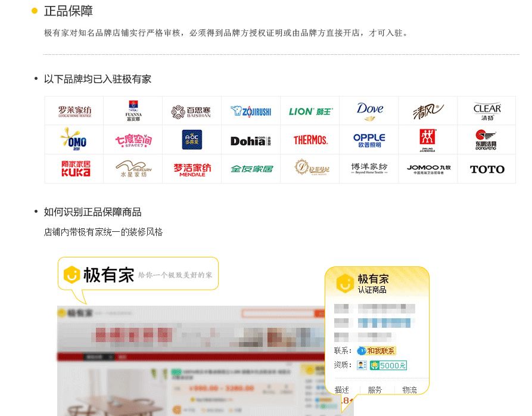Image resolution: width=532 pixels, height=416 pixels.
Task: Click the CLEAR brand logo
Action: click(487, 111)
